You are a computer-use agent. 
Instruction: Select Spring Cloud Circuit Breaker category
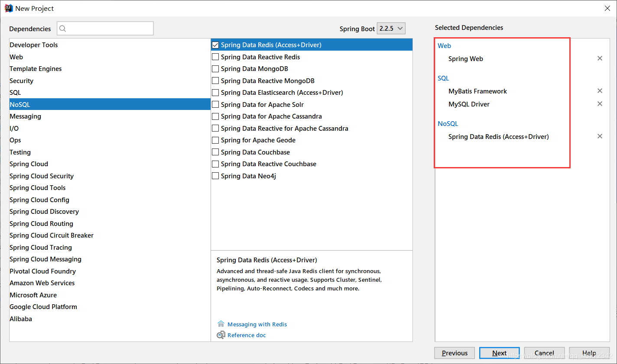[110, 235]
